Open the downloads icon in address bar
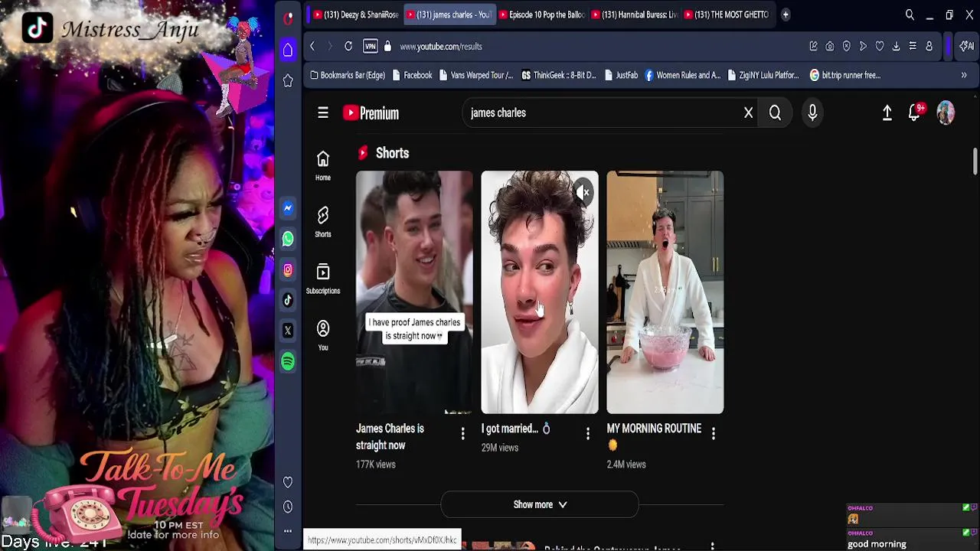 click(896, 47)
